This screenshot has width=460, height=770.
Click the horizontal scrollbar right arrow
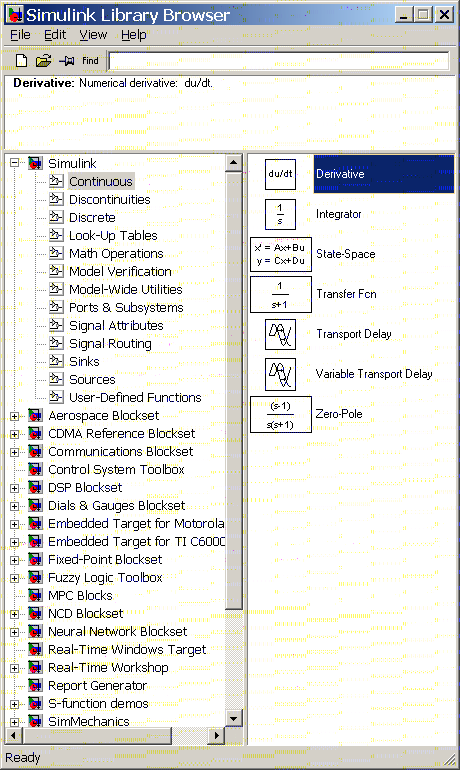tap(216, 735)
